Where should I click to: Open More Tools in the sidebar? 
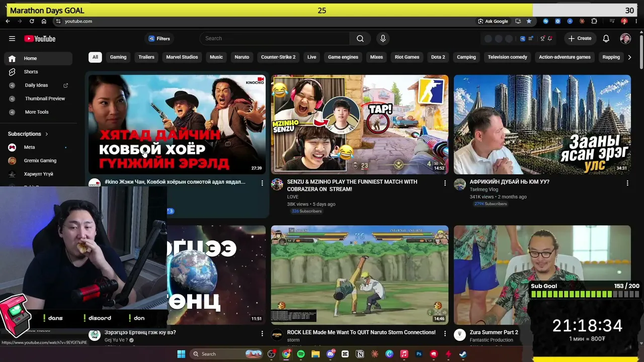[x=38, y=112]
